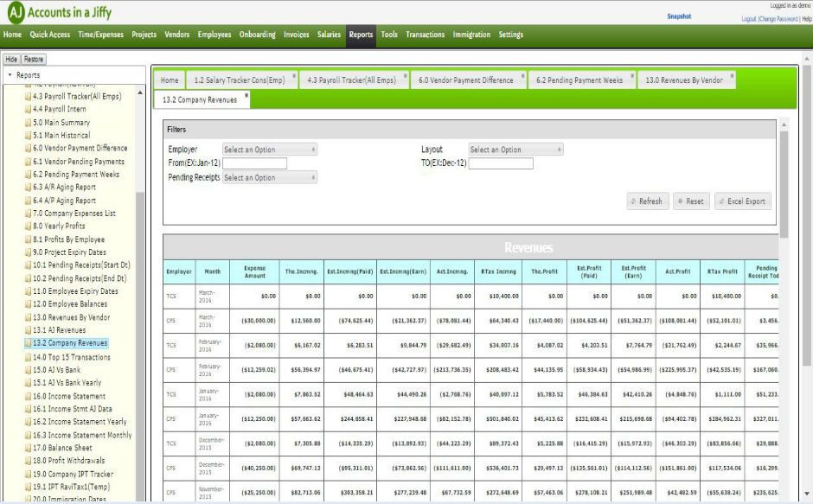Open 9.0 Project Expiry Dates report
The height and width of the screenshot is (504, 813).
click(x=69, y=252)
